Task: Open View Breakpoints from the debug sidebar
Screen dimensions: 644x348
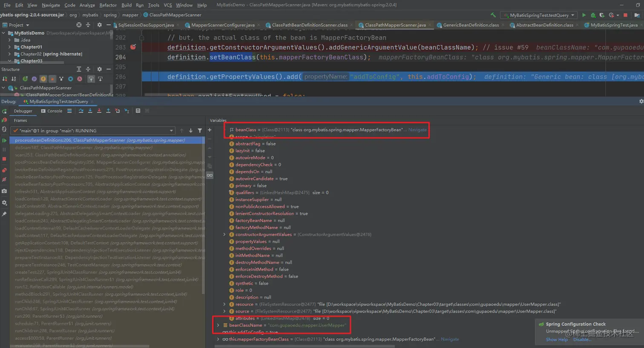Action: click(4, 170)
